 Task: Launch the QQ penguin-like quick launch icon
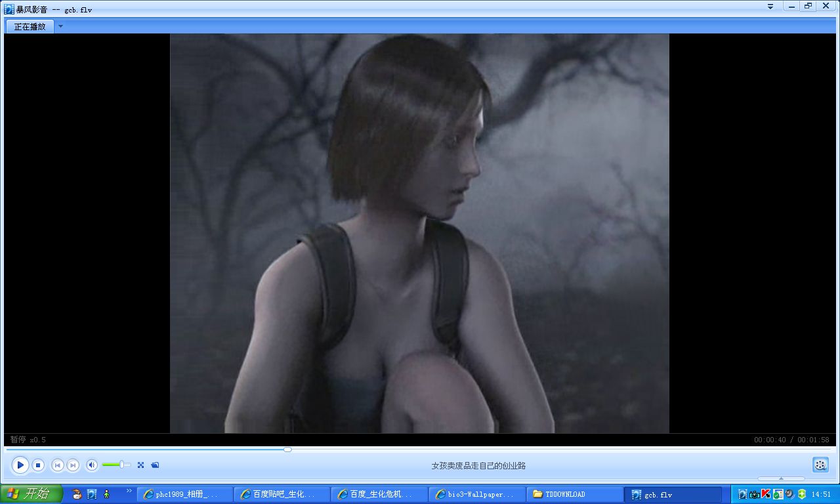[77, 494]
